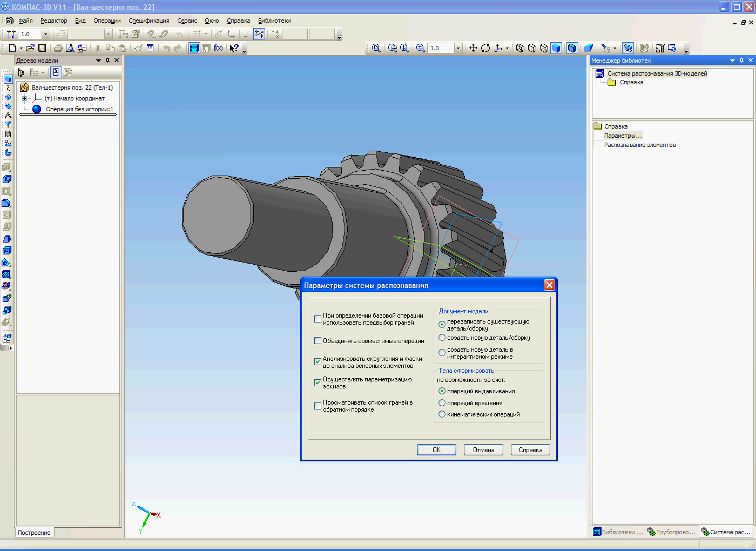Switch to wireframe display mode
756x551 pixels.
[x=520, y=48]
